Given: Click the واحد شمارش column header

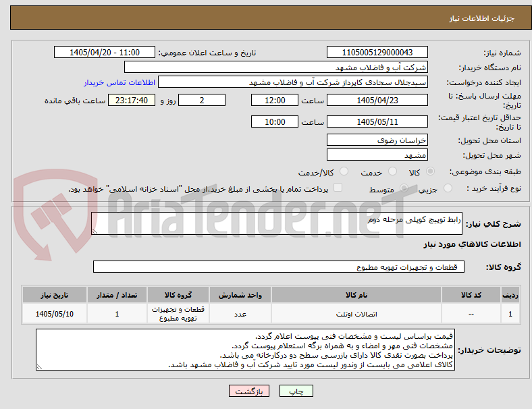Looking at the screenshot, I should [x=240, y=295].
